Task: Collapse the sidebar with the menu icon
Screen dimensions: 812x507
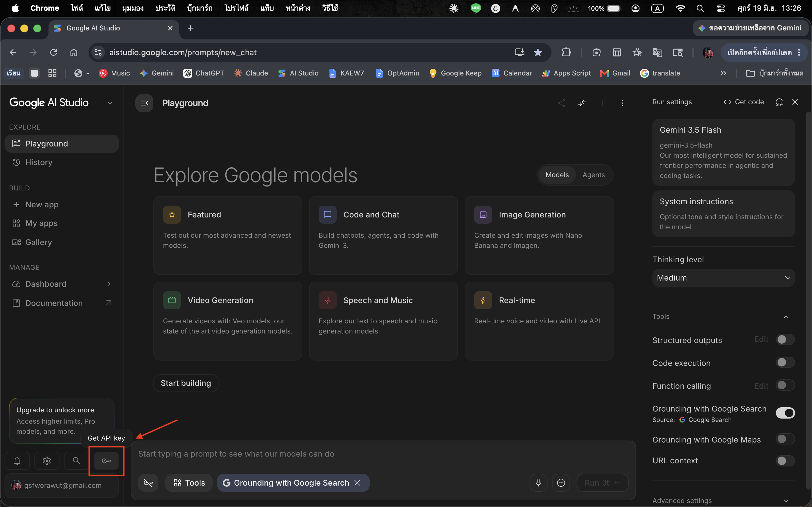Action: (144, 103)
